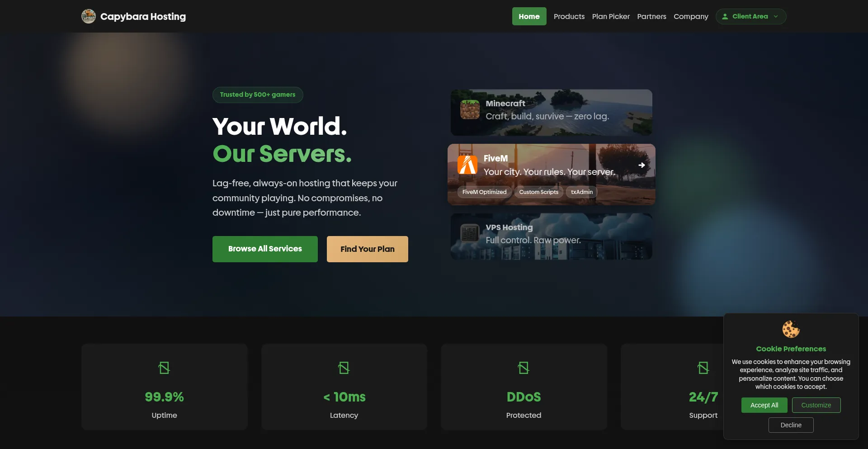
Task: Click 'Full control. Raw power.' text
Action: (533, 241)
